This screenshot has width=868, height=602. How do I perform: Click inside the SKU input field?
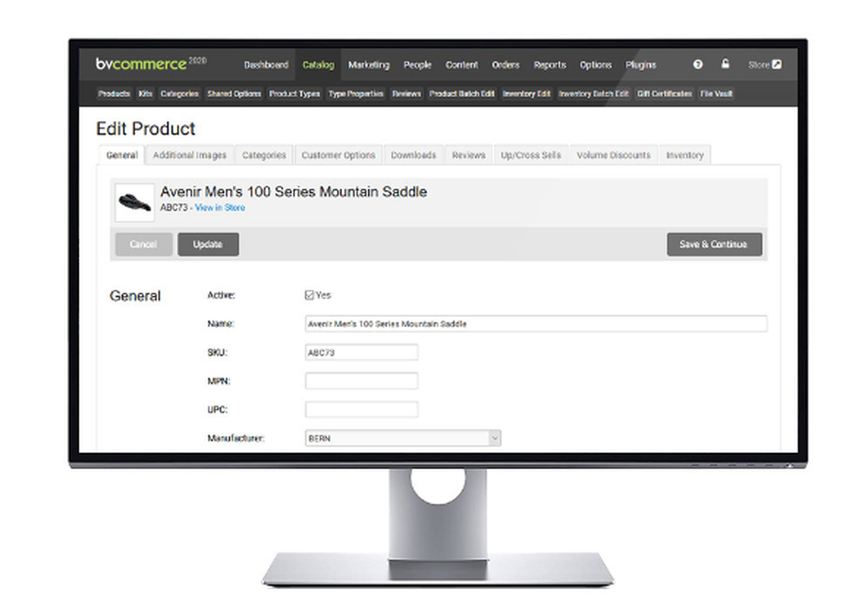[x=360, y=352]
